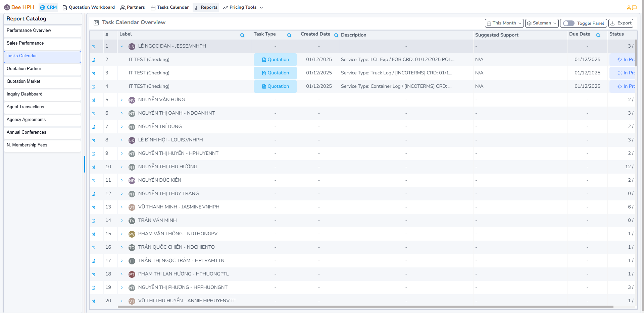Collapse the LÊ NGỌC ĐÀN row
This screenshot has width=644, height=313.
point(122,46)
